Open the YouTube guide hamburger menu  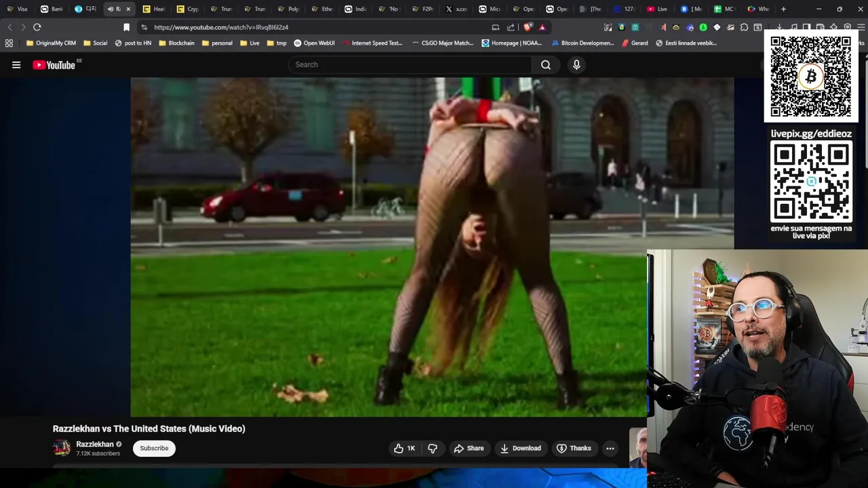click(16, 65)
